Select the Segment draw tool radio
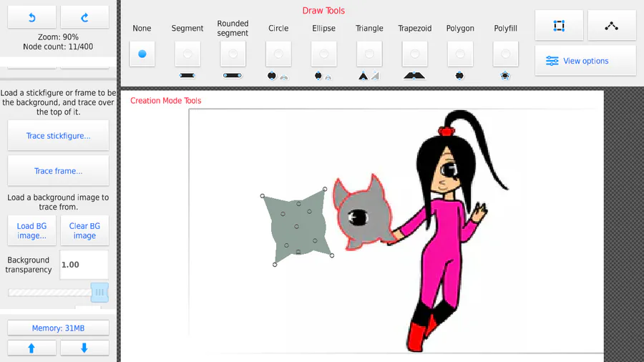This screenshot has width=644, height=362. 187,54
